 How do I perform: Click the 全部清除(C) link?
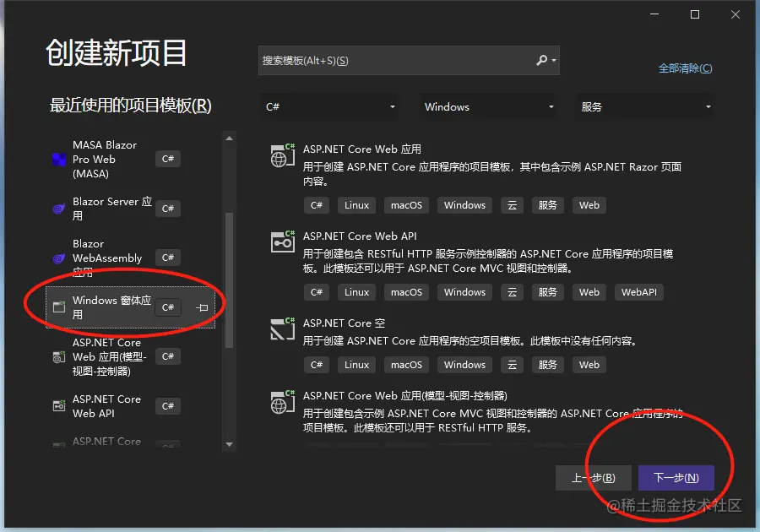click(x=685, y=68)
